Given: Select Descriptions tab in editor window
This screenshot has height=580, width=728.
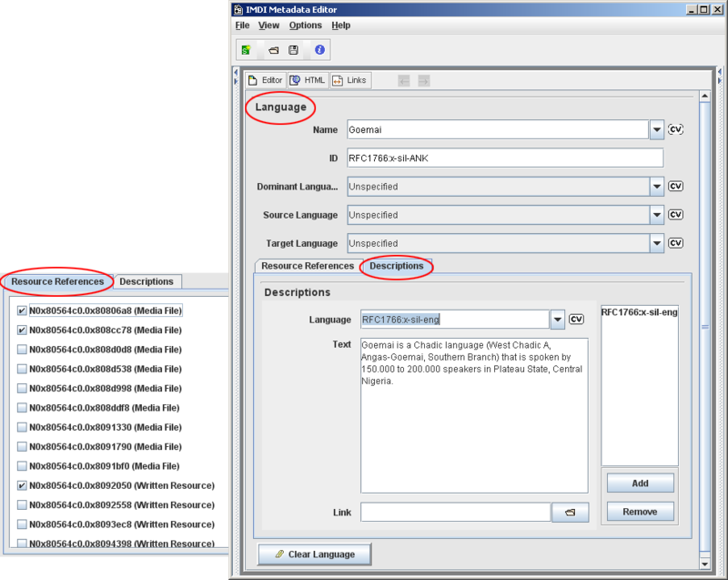Looking at the screenshot, I should pos(397,266).
